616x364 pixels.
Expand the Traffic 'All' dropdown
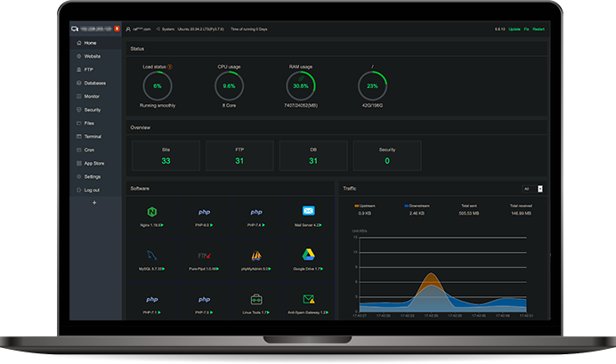pyautogui.click(x=532, y=189)
